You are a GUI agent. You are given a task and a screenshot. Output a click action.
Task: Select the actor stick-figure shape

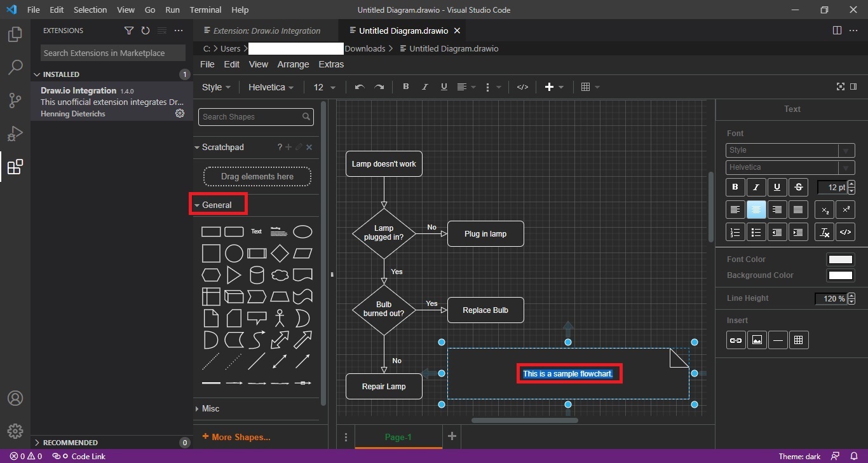coord(280,317)
